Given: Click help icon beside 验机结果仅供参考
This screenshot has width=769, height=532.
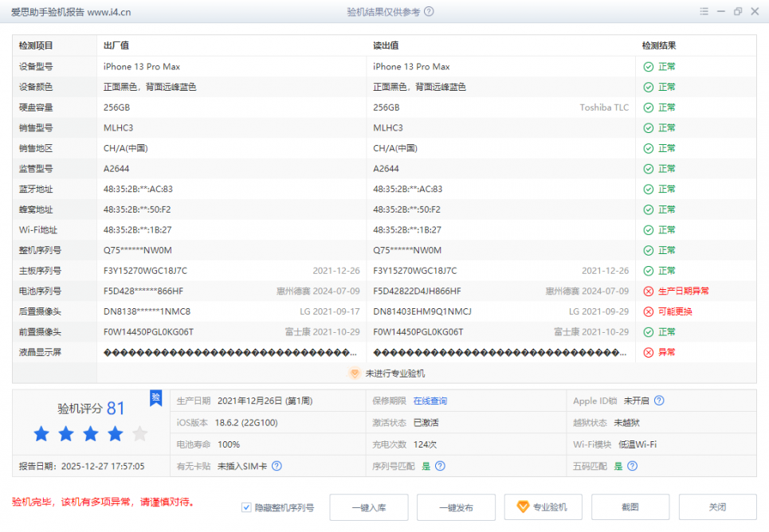Looking at the screenshot, I should tap(430, 12).
